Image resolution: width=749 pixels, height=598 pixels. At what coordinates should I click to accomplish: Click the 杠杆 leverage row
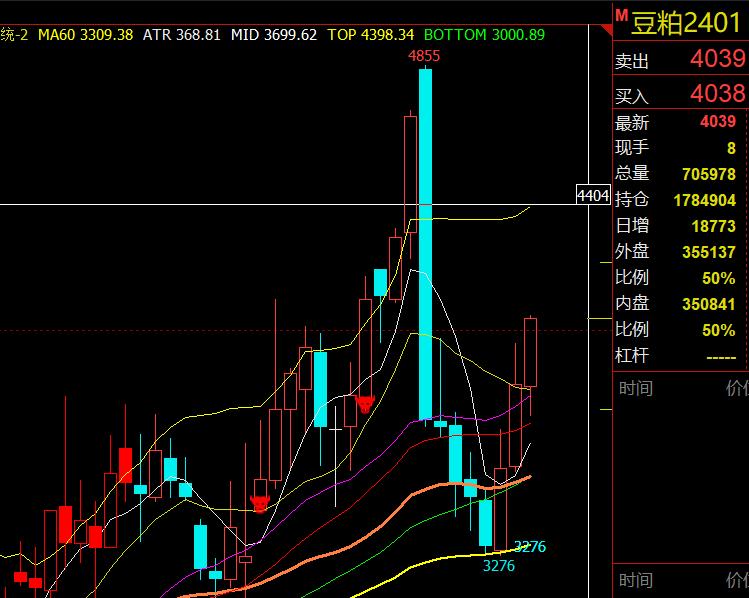tap(680, 356)
